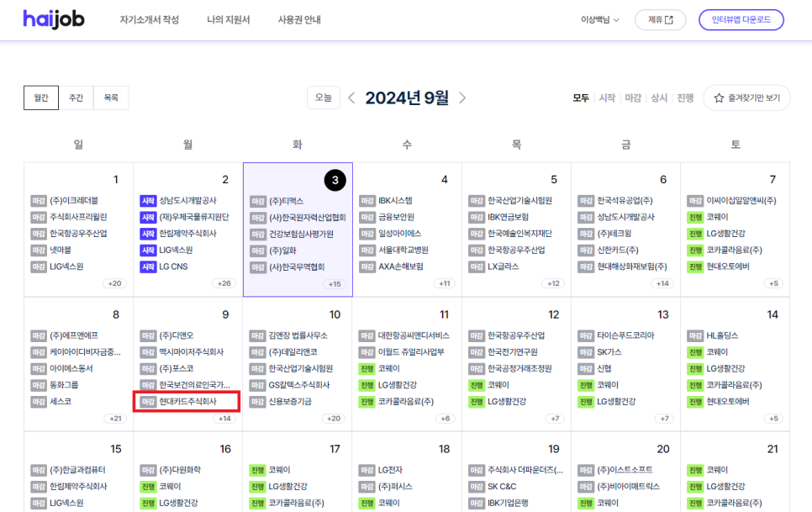Click the star icon for favorites only
This screenshot has width=812, height=512.
click(719, 98)
